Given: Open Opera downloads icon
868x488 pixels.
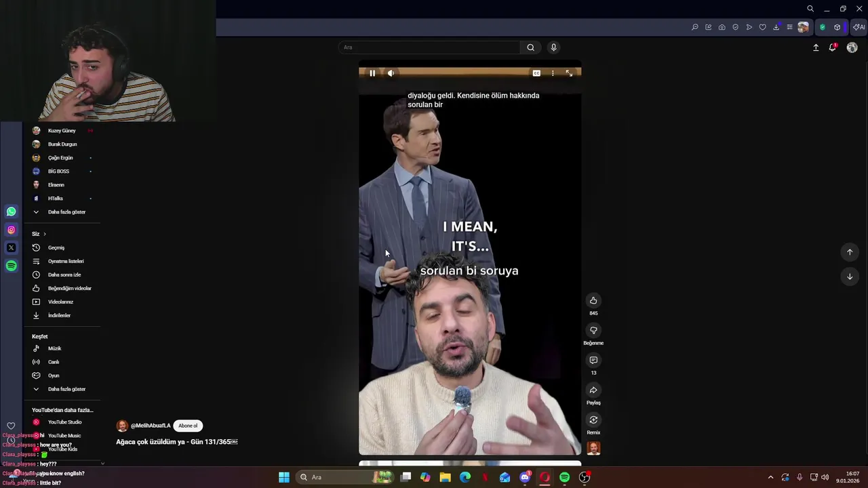Looking at the screenshot, I should pyautogui.click(x=776, y=27).
